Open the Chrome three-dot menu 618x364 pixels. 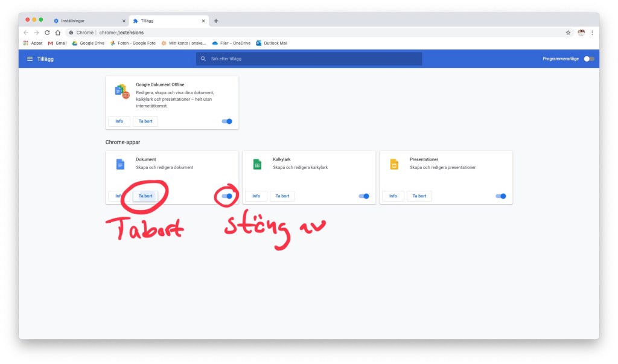click(x=592, y=33)
